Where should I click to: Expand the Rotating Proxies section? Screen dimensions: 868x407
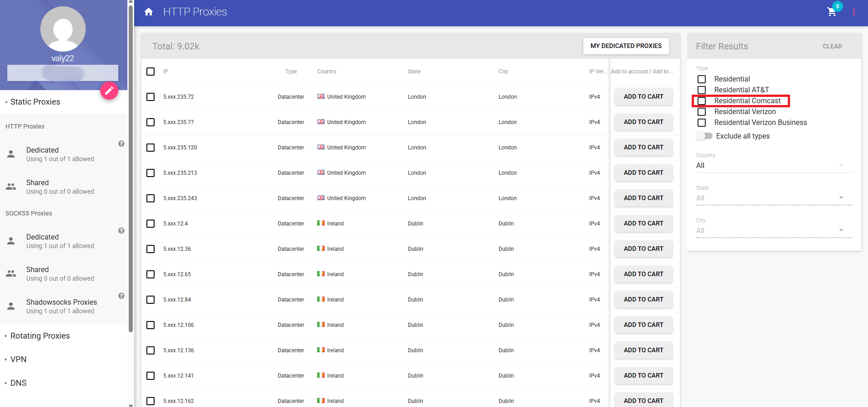pos(40,336)
